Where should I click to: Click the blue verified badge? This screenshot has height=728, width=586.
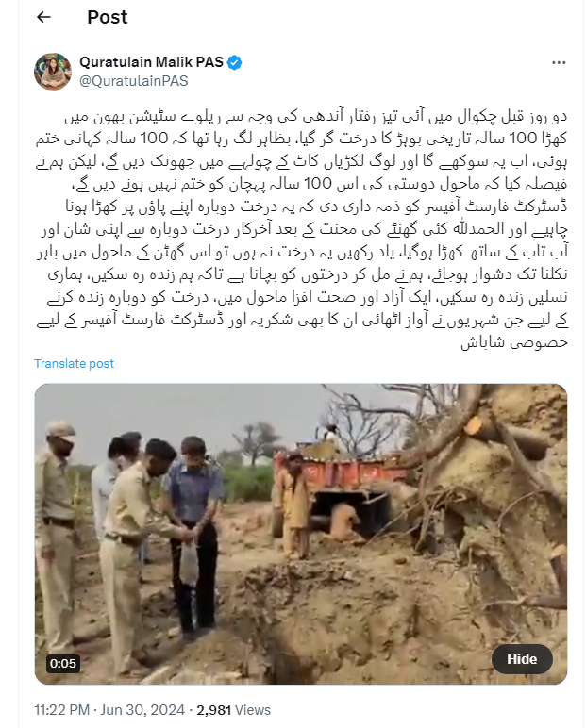(235, 62)
